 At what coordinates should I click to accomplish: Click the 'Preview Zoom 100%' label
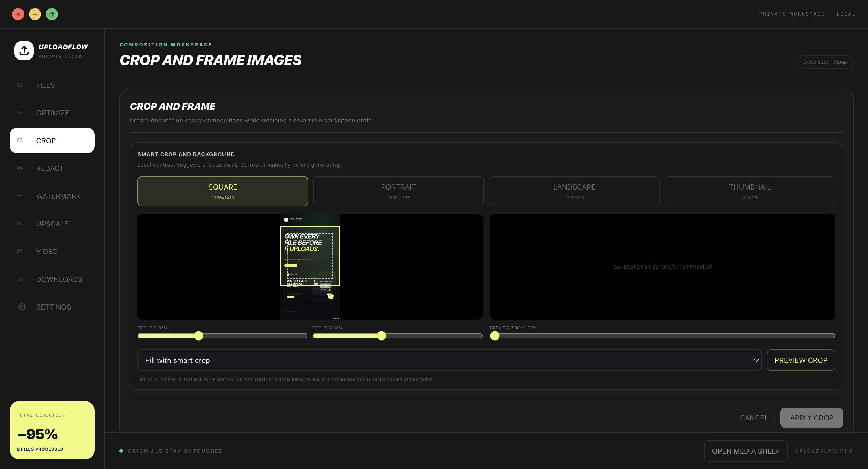pos(514,328)
